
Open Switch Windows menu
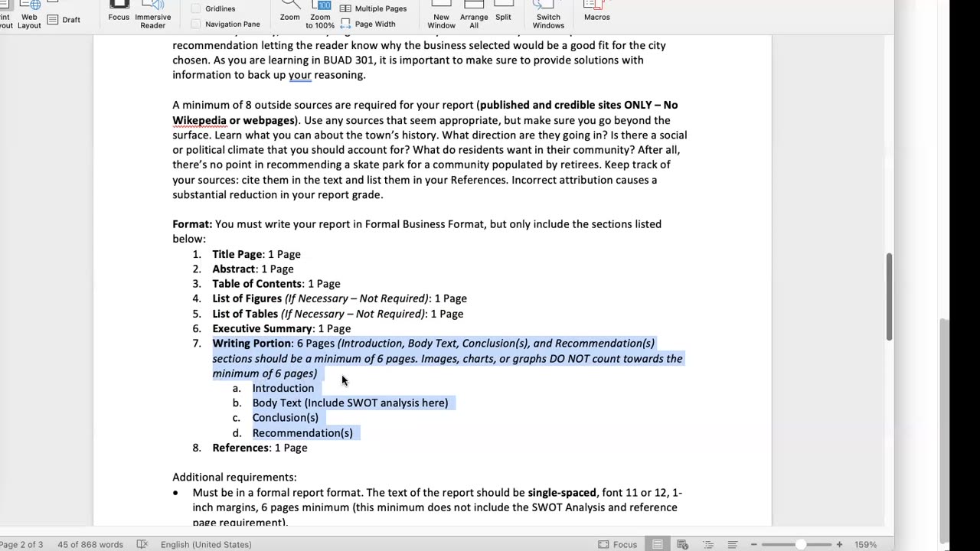click(x=548, y=14)
